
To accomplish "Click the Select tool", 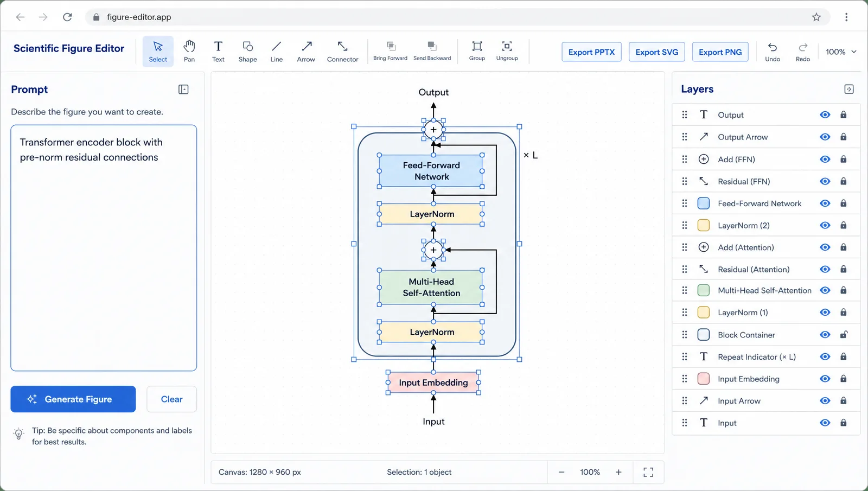I will 158,52.
